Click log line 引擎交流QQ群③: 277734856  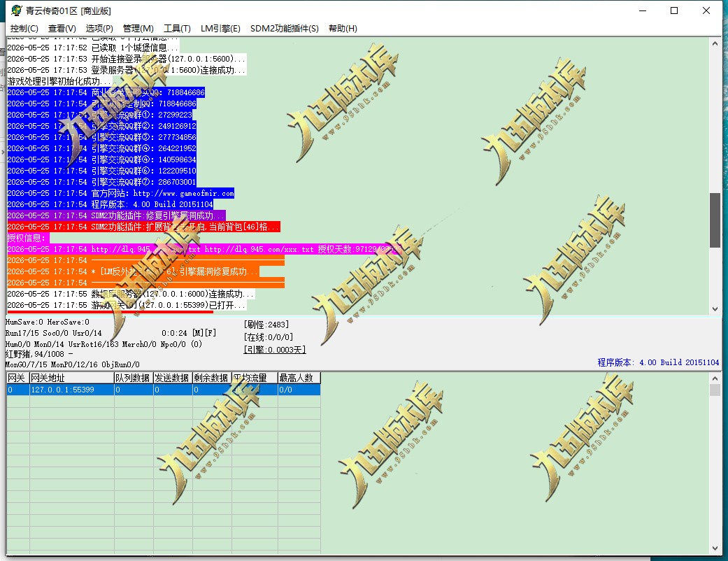click(x=101, y=137)
